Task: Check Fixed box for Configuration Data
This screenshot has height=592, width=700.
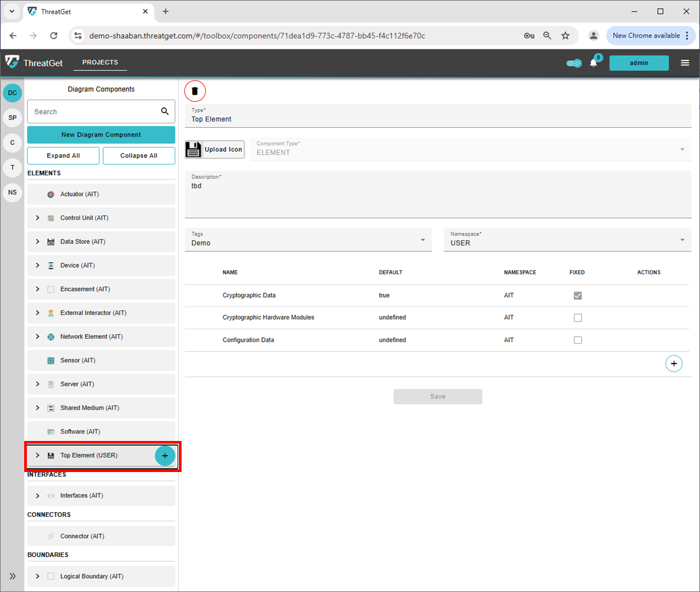Action: click(x=577, y=340)
